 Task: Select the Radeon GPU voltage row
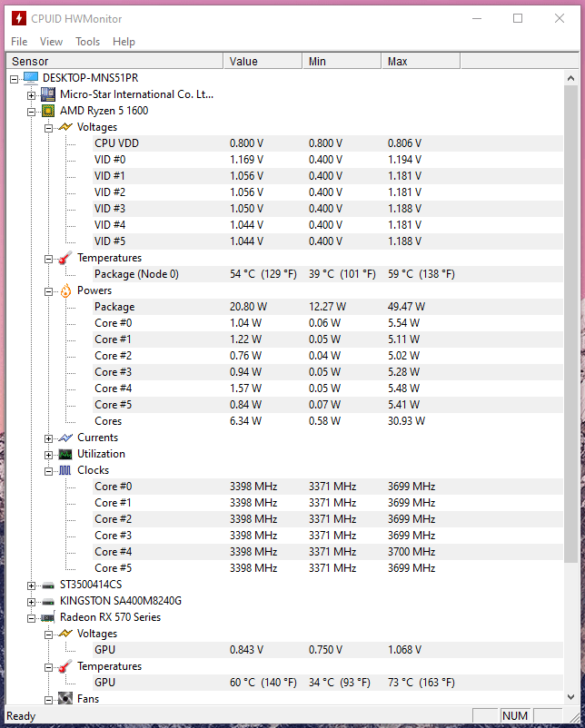tap(328, 650)
